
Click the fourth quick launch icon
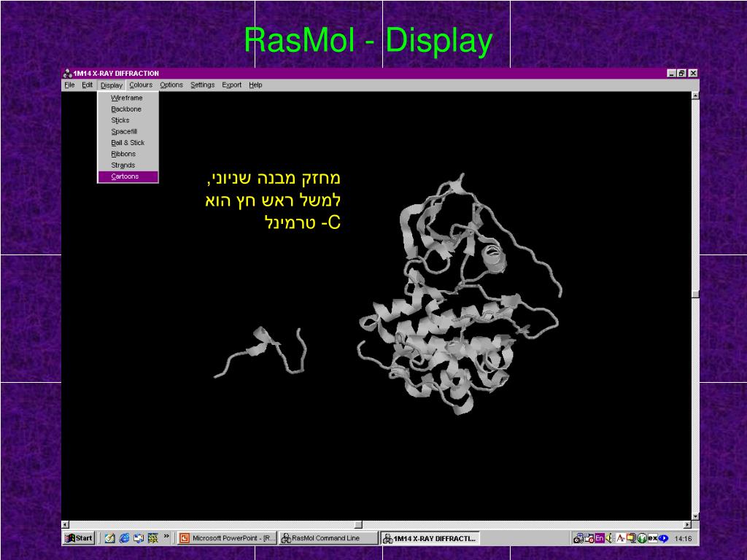pos(153,538)
